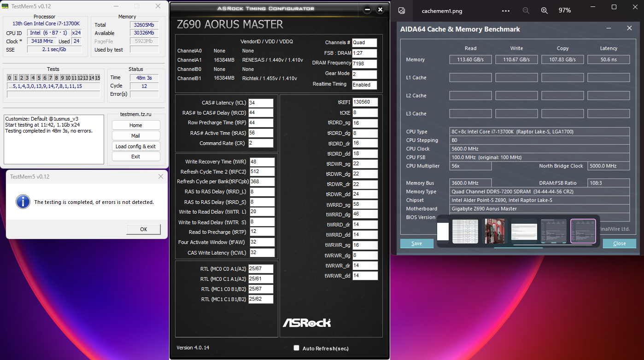The width and height of the screenshot is (644, 360).
Task: Click OK in the testing completed dialog
Action: pos(143,229)
